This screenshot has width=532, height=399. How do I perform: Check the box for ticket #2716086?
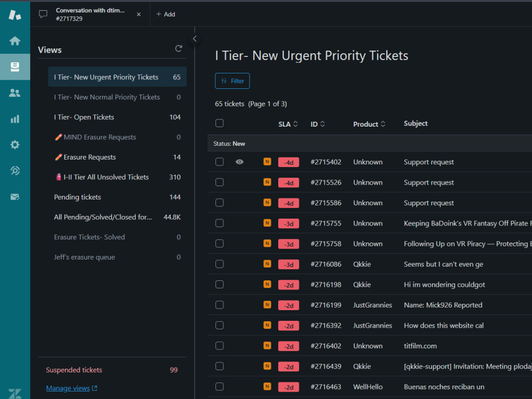point(220,264)
